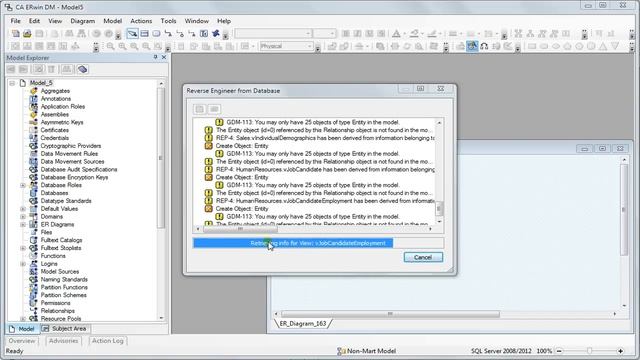
Task: Select the Relationships tree item
Action: [58, 311]
